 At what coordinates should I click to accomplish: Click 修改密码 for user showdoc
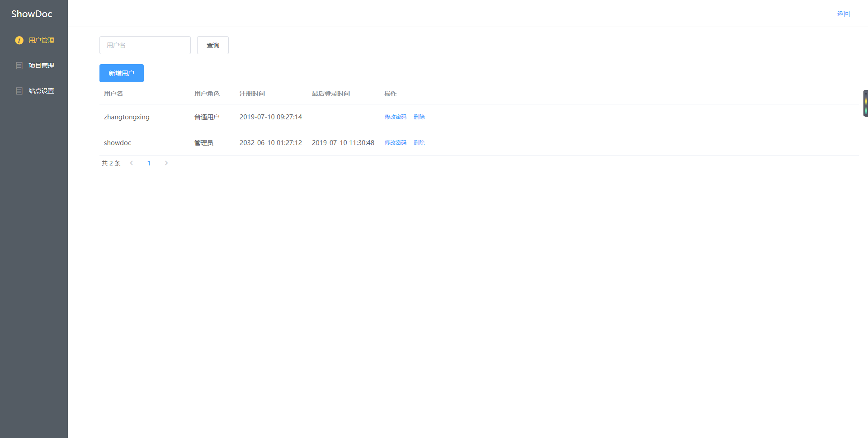point(395,142)
